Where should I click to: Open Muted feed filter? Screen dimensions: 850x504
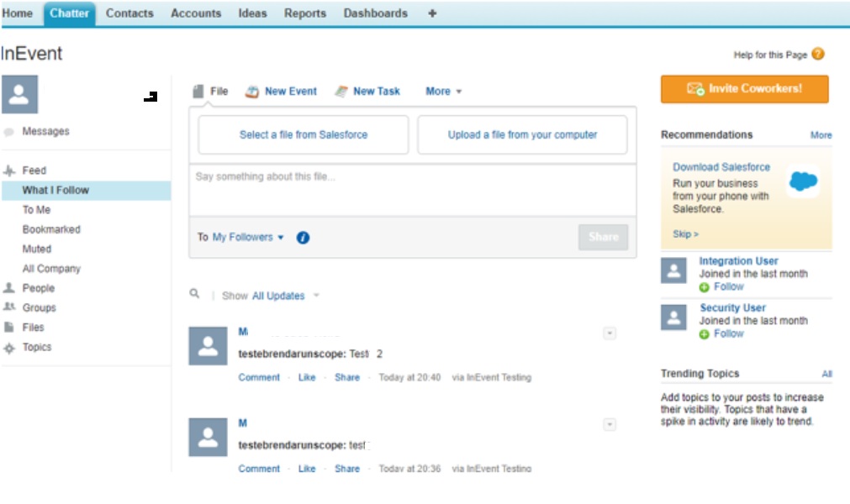[37, 249]
